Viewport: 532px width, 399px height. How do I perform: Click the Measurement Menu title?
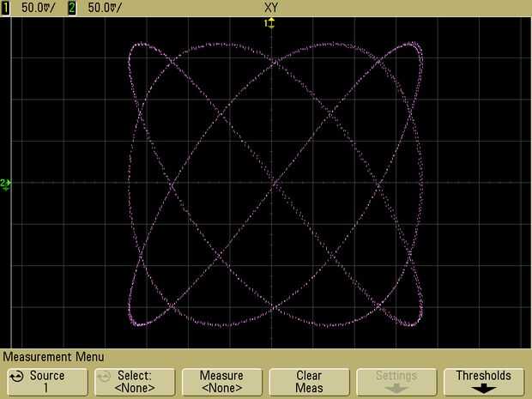pos(53,357)
